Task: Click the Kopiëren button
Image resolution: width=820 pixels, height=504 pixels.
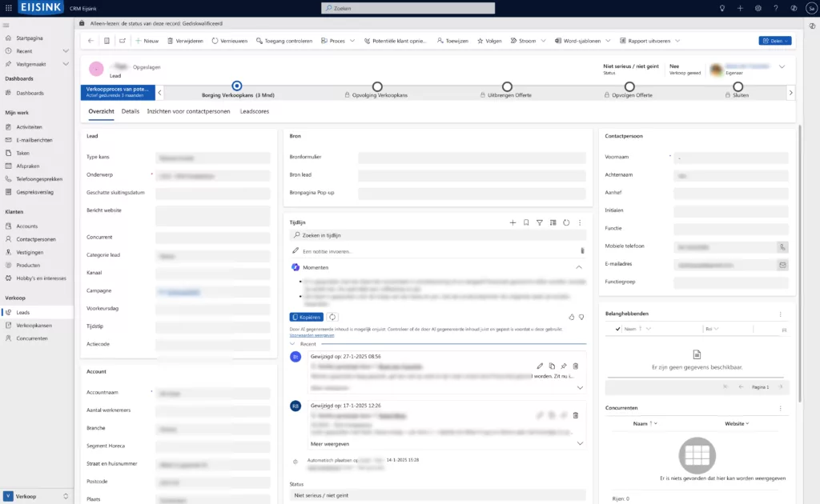Action: click(x=307, y=317)
